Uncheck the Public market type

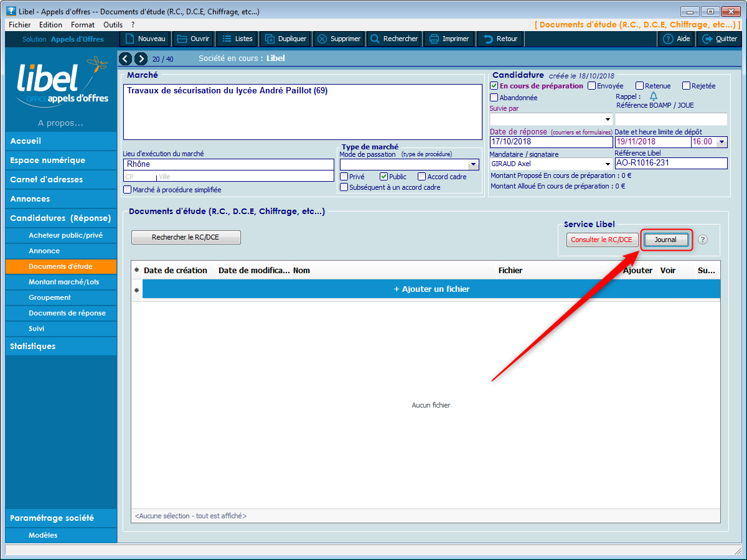(x=383, y=177)
